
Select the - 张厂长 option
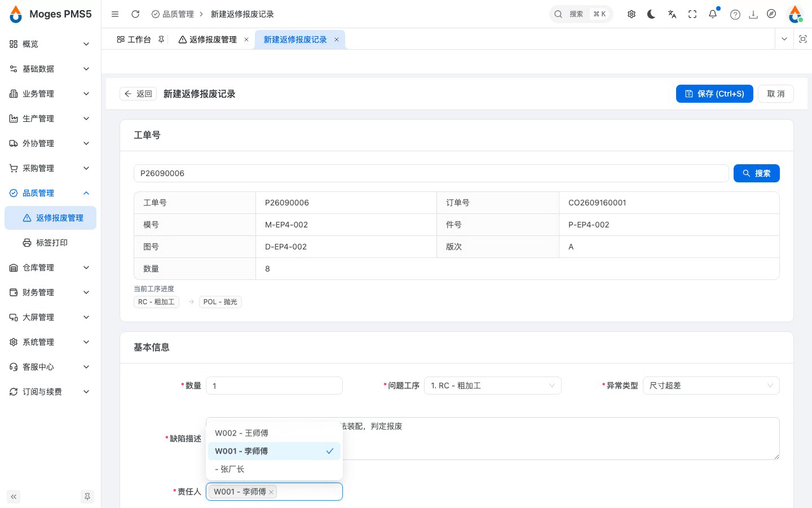274,469
